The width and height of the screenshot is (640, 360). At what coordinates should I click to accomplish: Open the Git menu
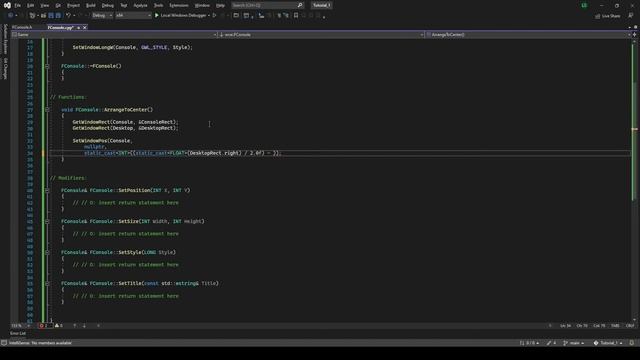click(x=58, y=5)
